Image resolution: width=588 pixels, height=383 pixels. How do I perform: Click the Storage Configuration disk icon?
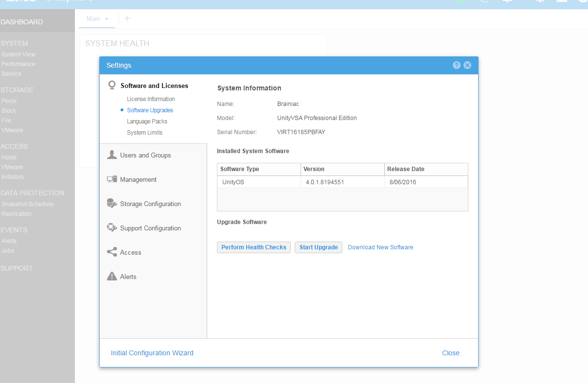pos(112,204)
